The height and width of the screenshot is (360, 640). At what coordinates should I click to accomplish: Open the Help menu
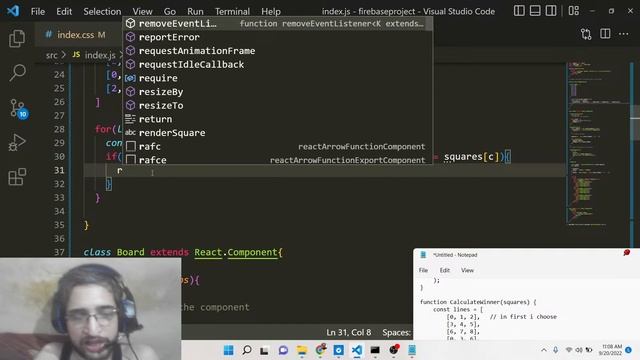(x=271, y=11)
